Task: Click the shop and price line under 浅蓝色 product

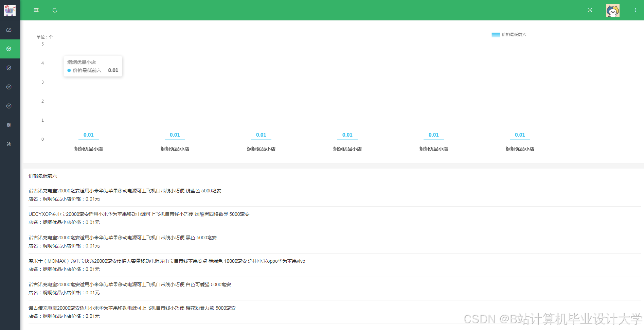Action: coord(64,199)
